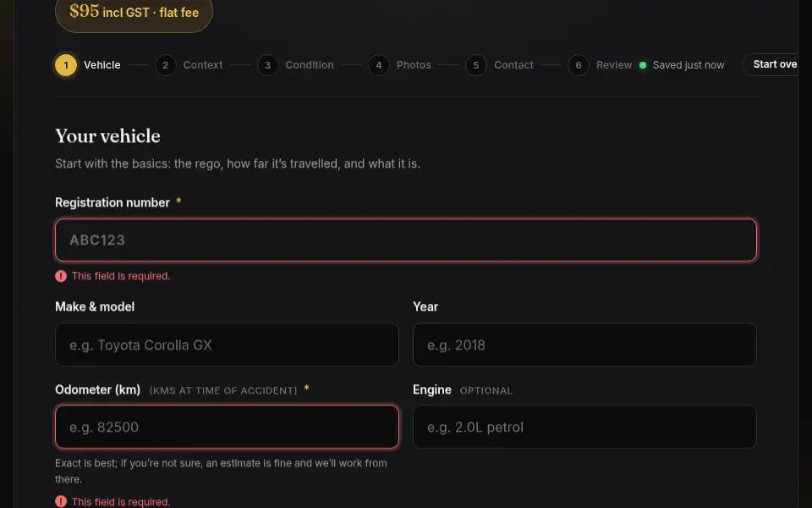Screen dimensions: 812x508
Task: Click the Year input field
Action: click(x=584, y=345)
